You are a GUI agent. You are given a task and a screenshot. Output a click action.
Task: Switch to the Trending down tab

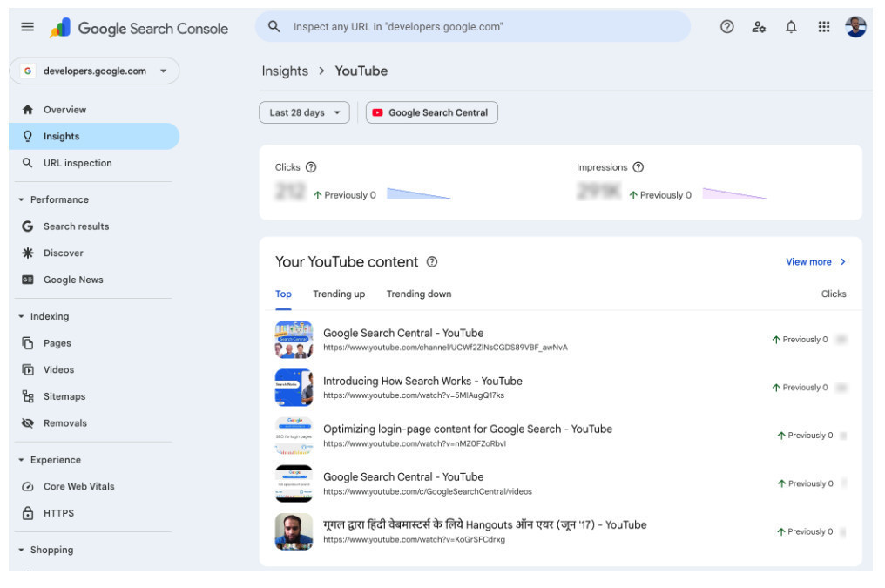click(419, 294)
